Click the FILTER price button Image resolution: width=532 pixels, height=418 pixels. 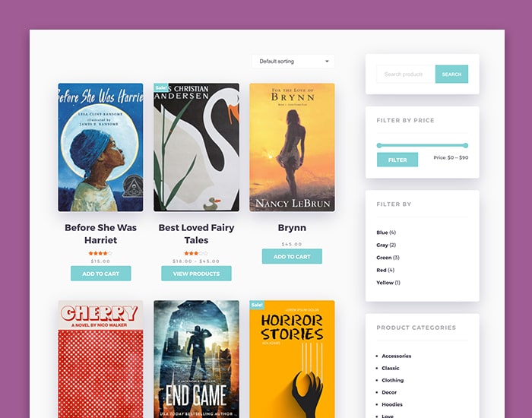397,160
